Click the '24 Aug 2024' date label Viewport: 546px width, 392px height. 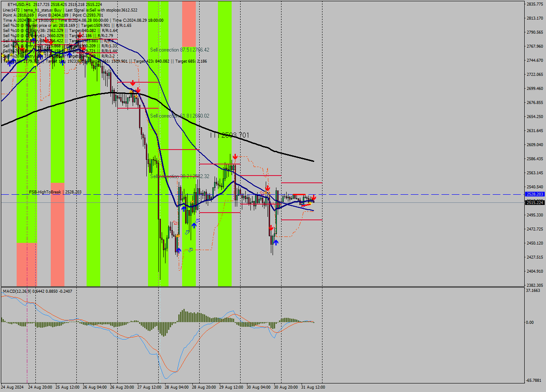[x=12, y=387]
